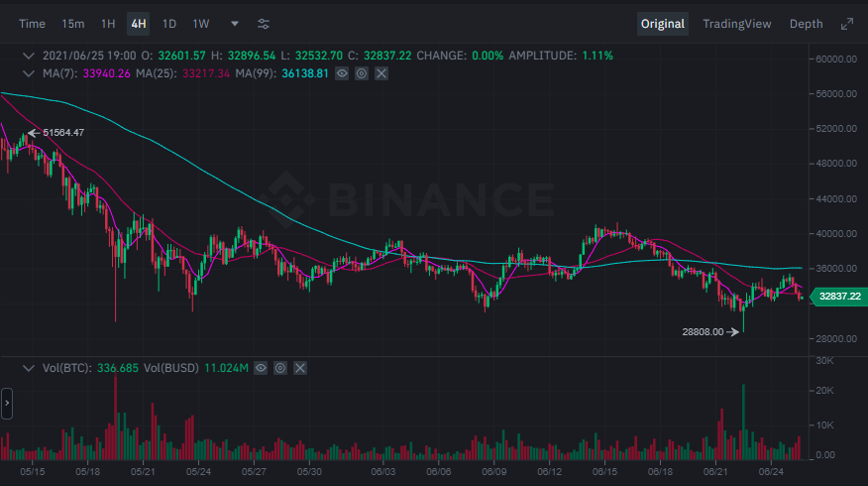Toggle MA indicator visibility eye icon
868x486 pixels.
coord(342,73)
